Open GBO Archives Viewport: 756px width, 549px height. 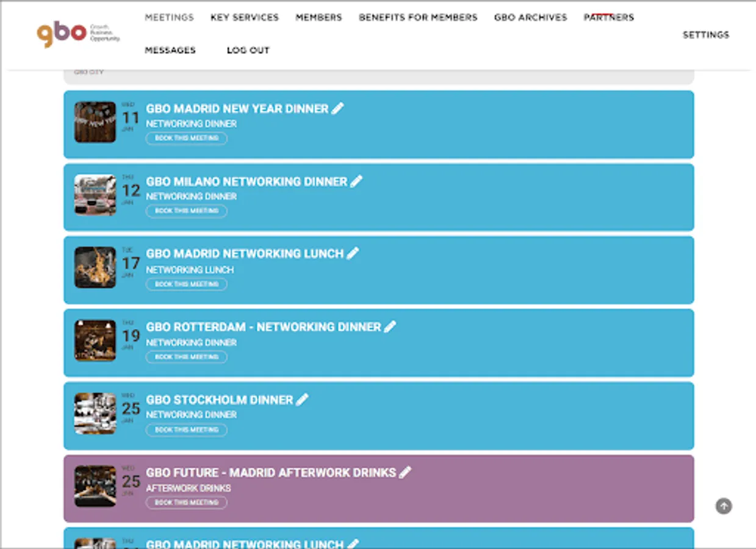[x=530, y=17]
